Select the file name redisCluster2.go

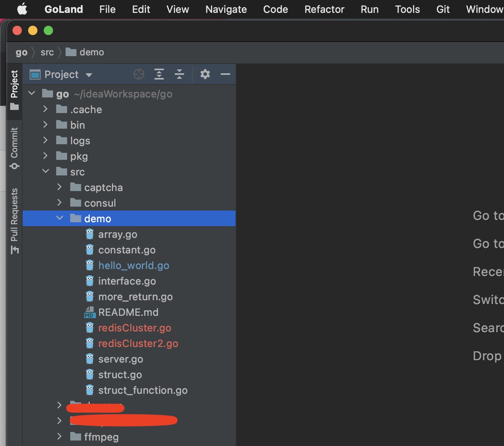point(138,343)
